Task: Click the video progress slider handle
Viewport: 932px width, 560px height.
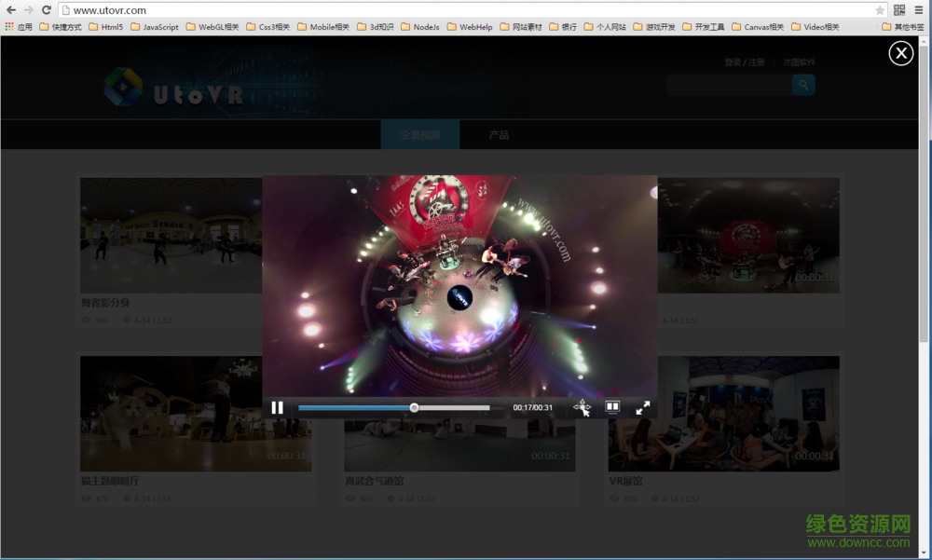Action: (414, 407)
